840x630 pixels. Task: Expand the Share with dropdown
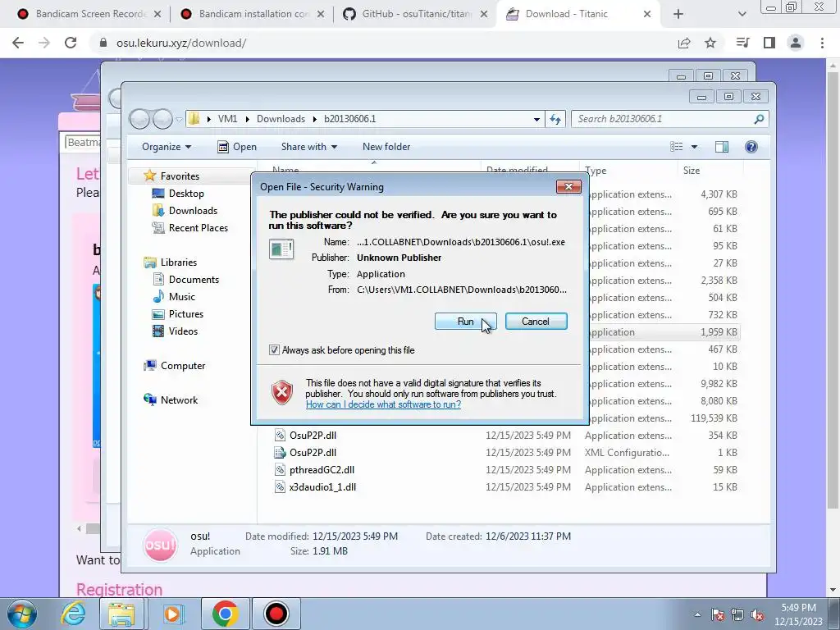[x=309, y=147]
